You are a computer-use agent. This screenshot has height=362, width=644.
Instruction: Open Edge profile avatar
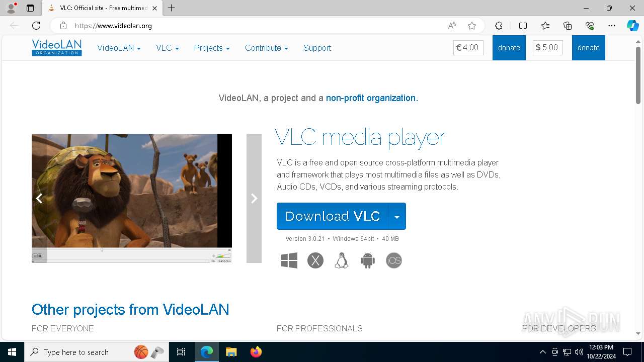(11, 8)
